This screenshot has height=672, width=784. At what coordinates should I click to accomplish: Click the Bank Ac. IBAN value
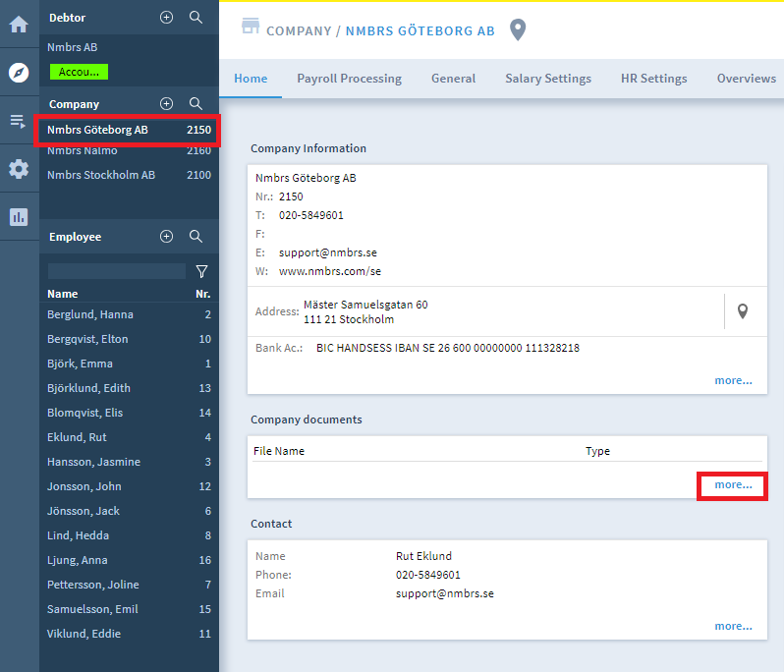click(x=448, y=348)
